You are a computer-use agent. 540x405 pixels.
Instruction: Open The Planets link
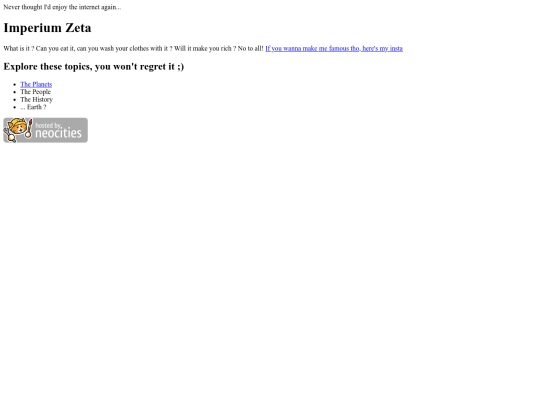[36, 84]
